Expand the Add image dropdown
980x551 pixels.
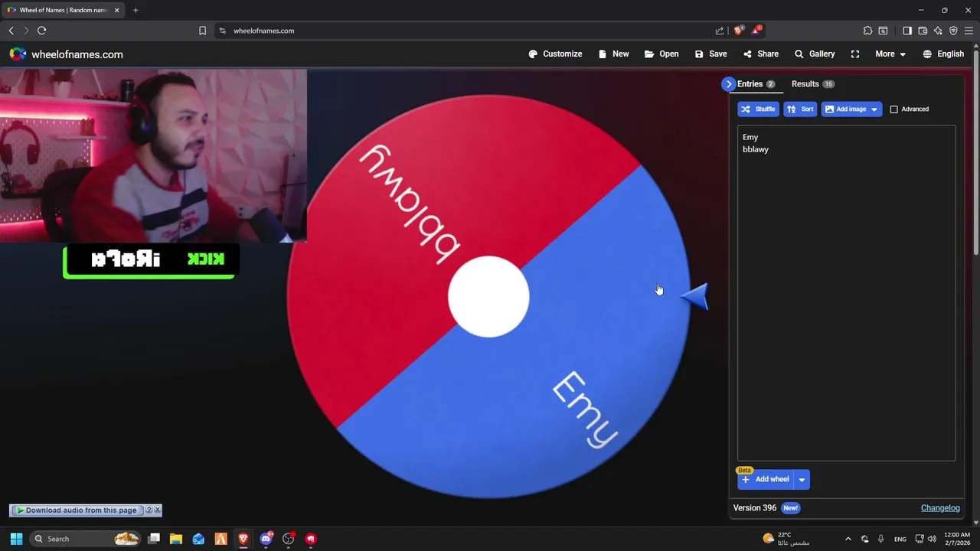[x=874, y=109]
